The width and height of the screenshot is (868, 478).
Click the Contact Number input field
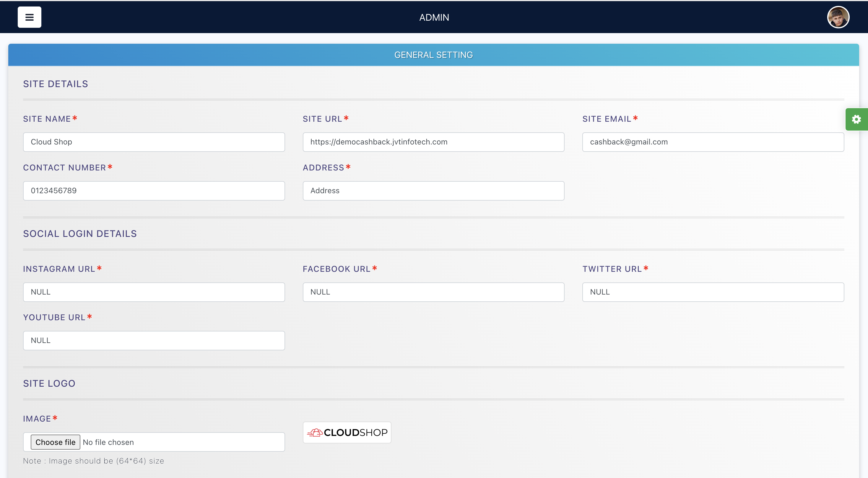coord(154,191)
